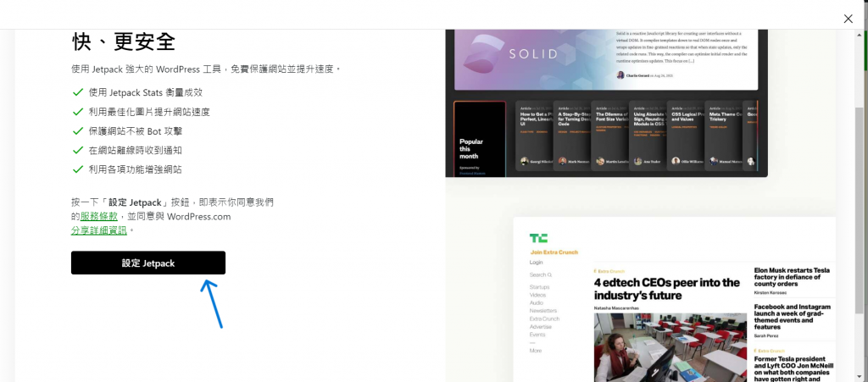The image size is (868, 382).
Task: Click the line 利用最佳化圖片提升網站速度
Action: [149, 112]
